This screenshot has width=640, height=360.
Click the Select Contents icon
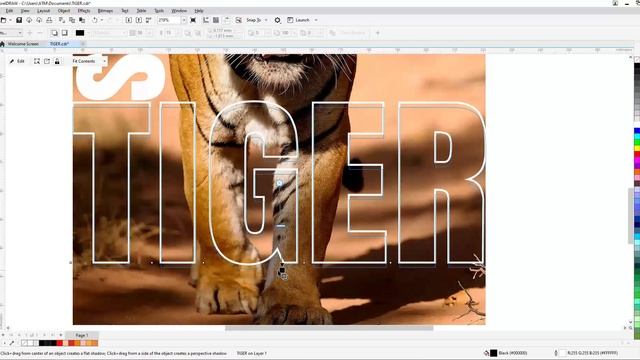pyautogui.click(x=37, y=61)
